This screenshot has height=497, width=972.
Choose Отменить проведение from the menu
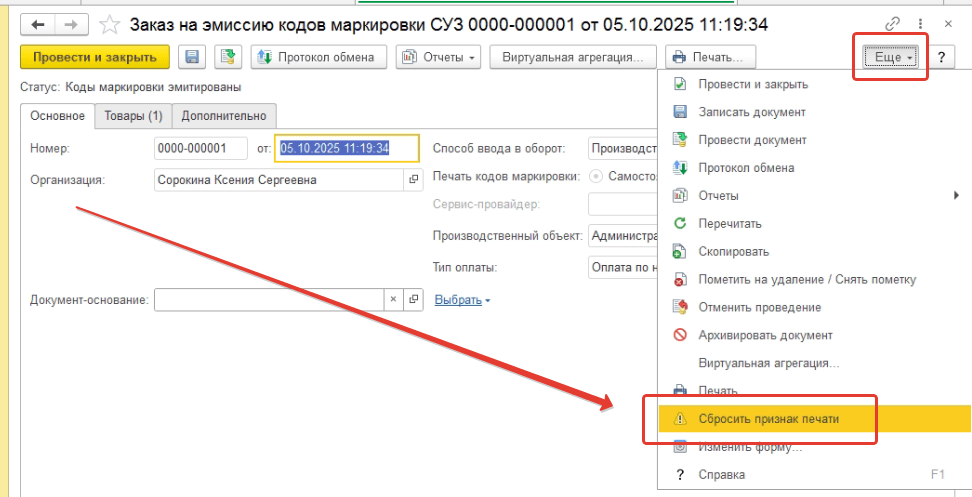pyautogui.click(x=759, y=307)
